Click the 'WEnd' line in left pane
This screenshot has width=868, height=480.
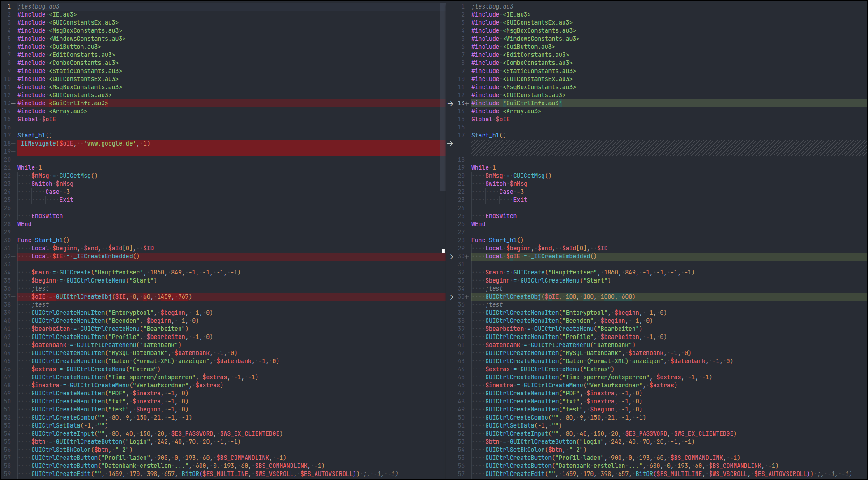pyautogui.click(x=25, y=224)
